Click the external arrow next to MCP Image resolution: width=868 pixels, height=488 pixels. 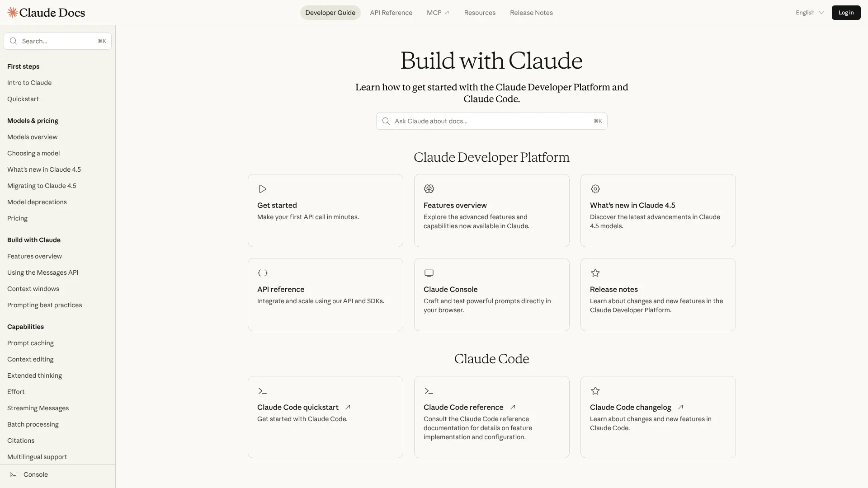click(x=447, y=13)
